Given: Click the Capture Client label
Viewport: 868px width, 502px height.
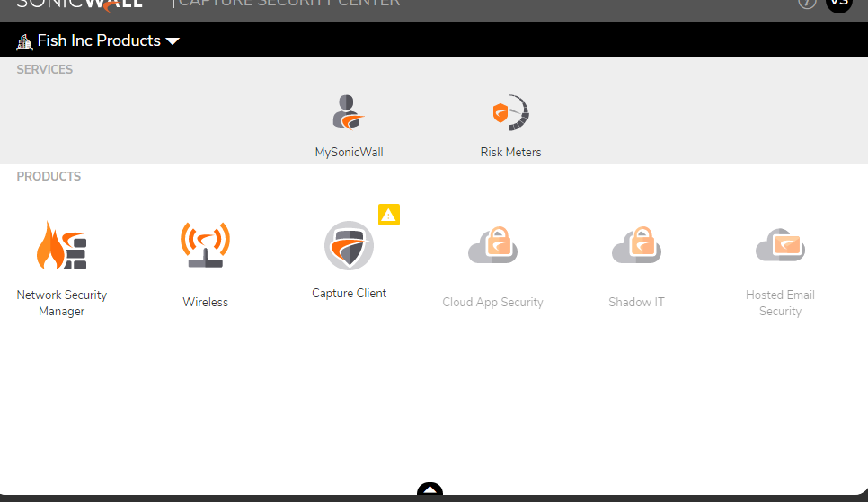Looking at the screenshot, I should click(349, 294).
